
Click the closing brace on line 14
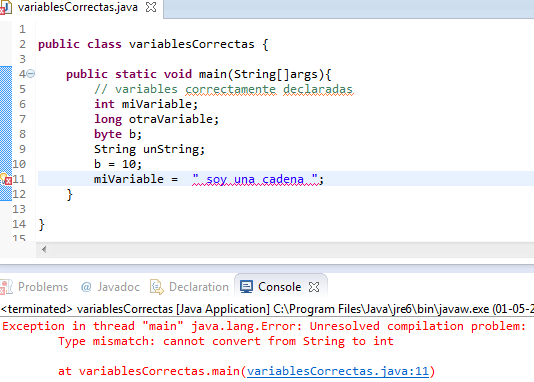pos(42,225)
